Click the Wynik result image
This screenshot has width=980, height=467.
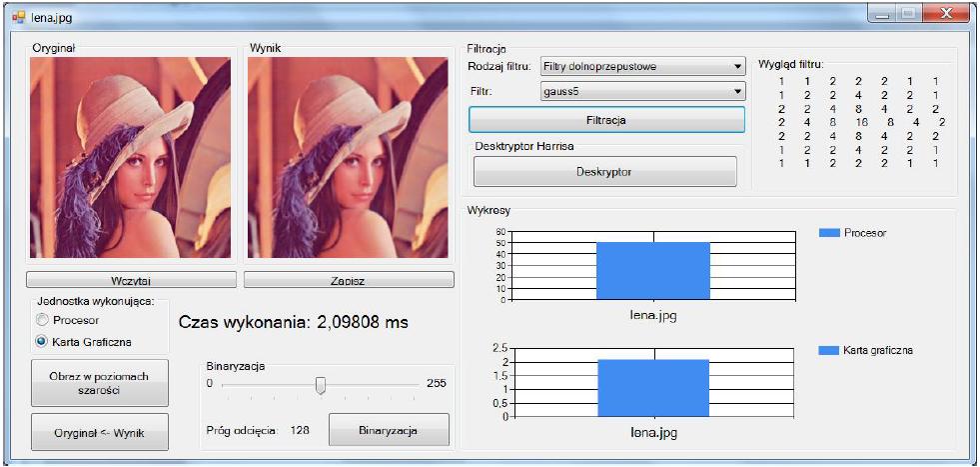(x=348, y=157)
